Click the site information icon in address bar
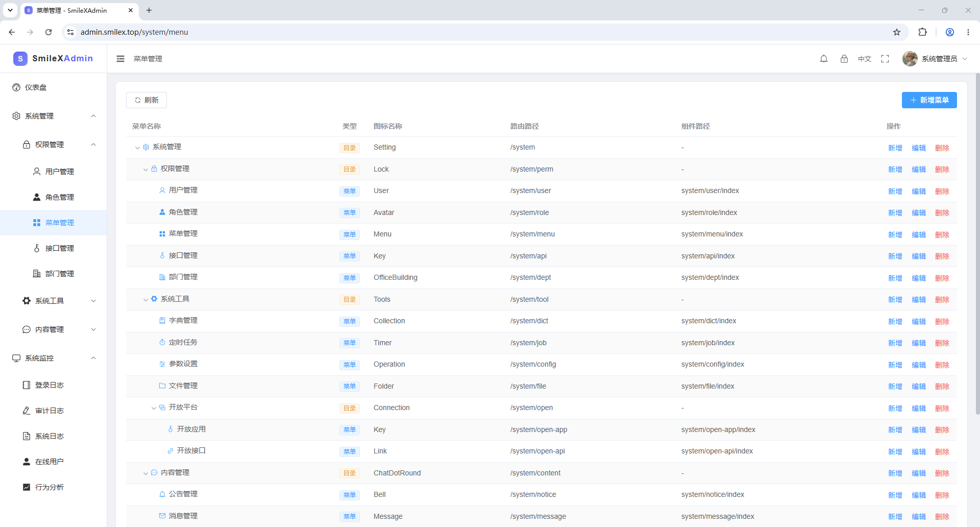The image size is (980, 527). (70, 32)
